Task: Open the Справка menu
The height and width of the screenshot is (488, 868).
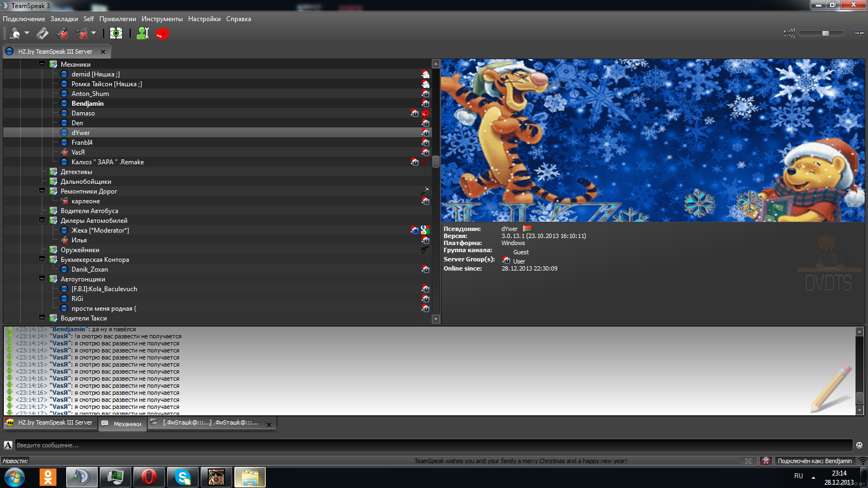Action: 239,19
